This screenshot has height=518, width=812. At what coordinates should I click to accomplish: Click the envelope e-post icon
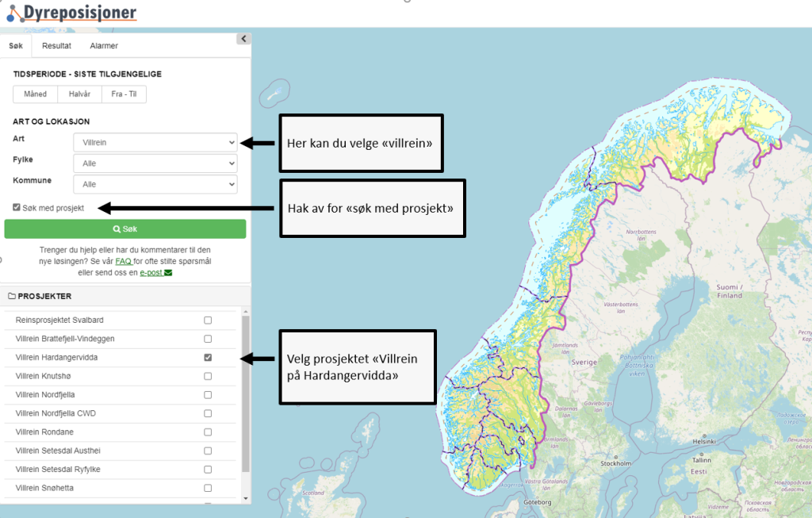(168, 273)
